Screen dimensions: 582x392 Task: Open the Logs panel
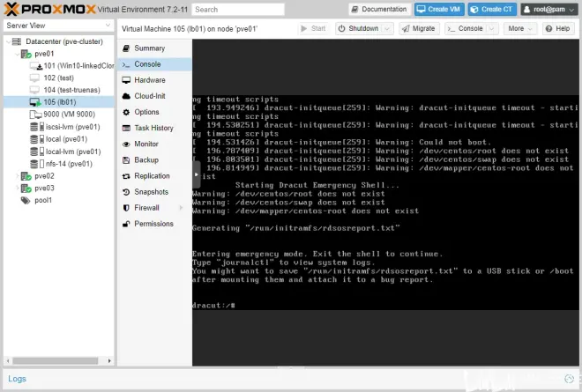coord(17,379)
